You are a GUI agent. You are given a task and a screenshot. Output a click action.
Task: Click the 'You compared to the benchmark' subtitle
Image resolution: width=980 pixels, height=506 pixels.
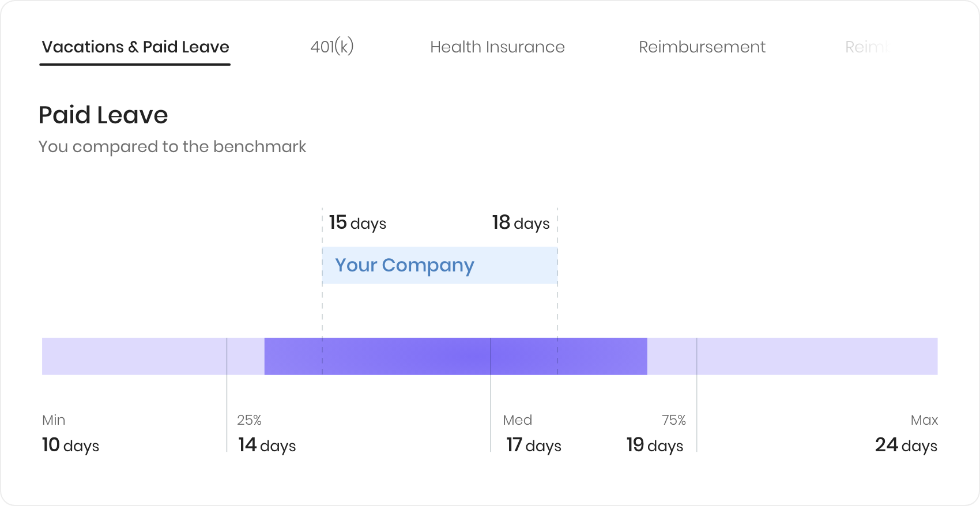172,147
